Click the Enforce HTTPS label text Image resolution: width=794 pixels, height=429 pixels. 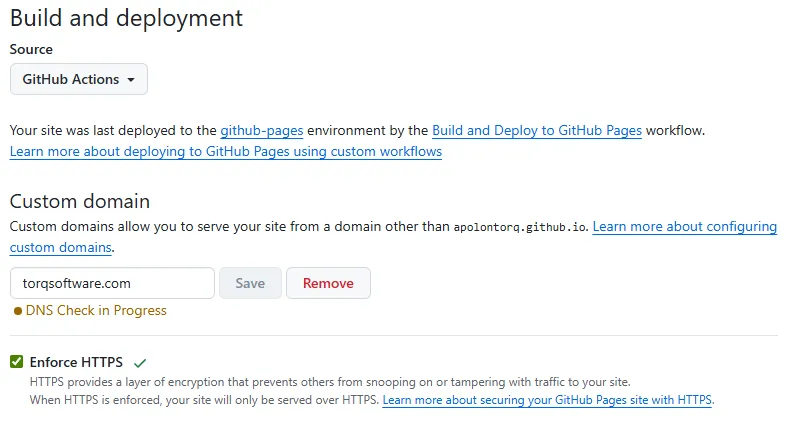tap(76, 362)
